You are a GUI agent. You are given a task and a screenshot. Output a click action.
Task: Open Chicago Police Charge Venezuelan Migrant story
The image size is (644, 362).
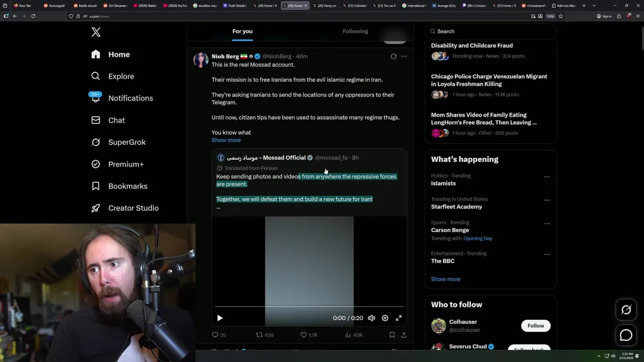click(x=489, y=80)
